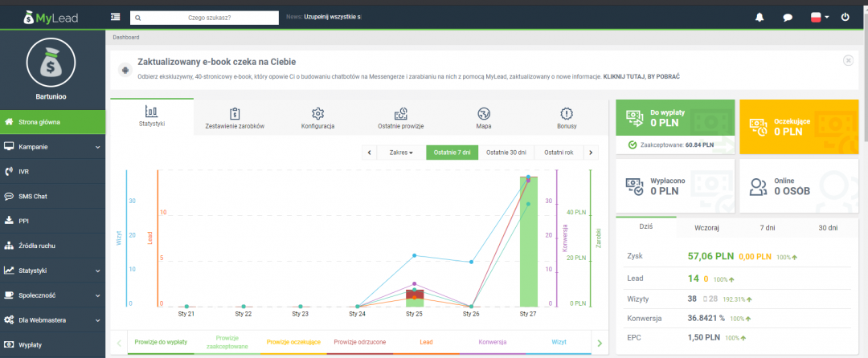Open the chat messages icon
The height and width of the screenshot is (358, 868).
pos(788,17)
